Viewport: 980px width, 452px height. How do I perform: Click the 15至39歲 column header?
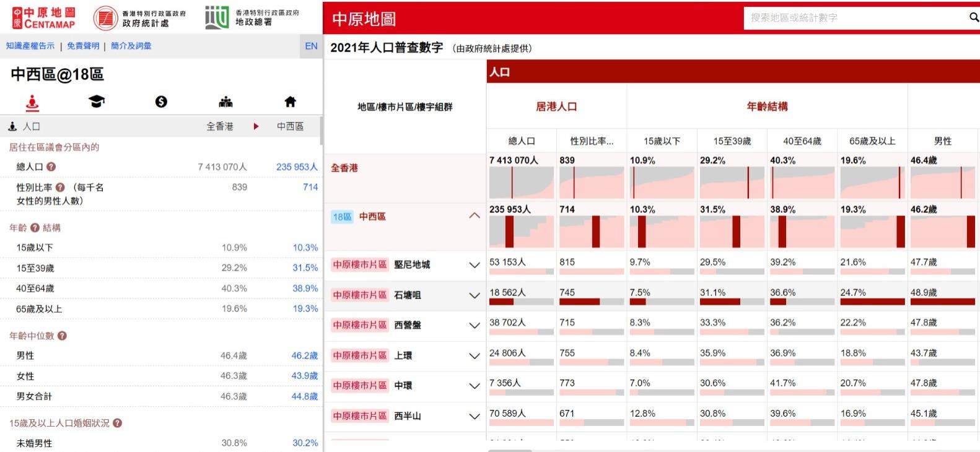tap(732, 141)
